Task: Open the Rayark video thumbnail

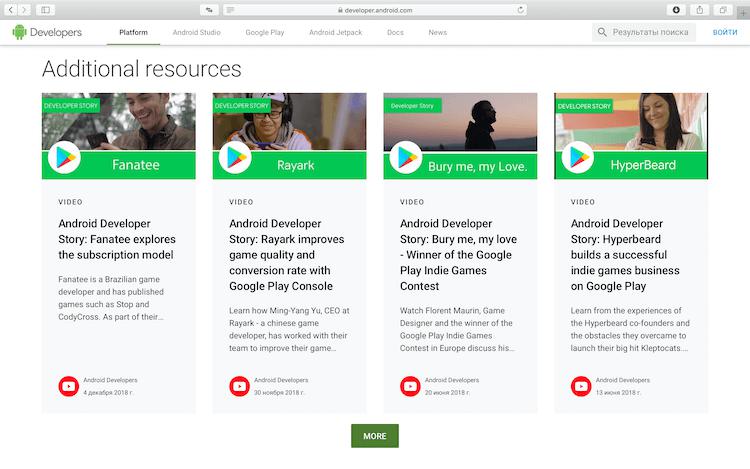Action: point(289,136)
